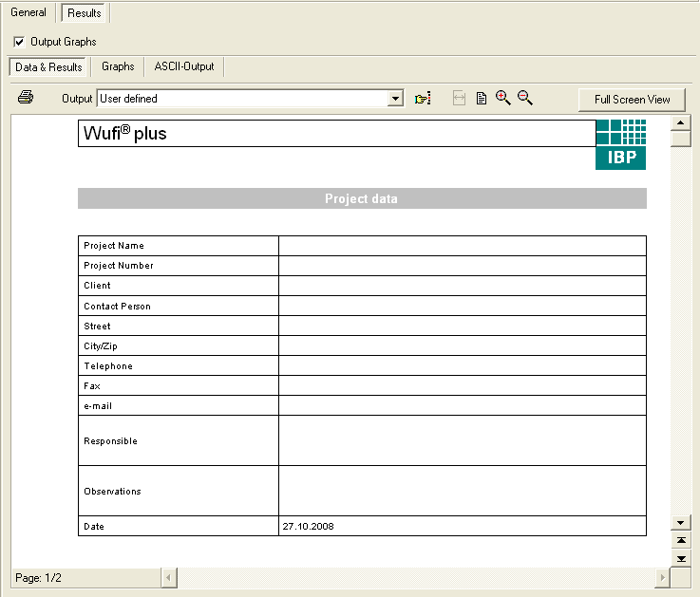Click the e-mail row label
Viewport: 700px width, 597px height.
click(98, 406)
